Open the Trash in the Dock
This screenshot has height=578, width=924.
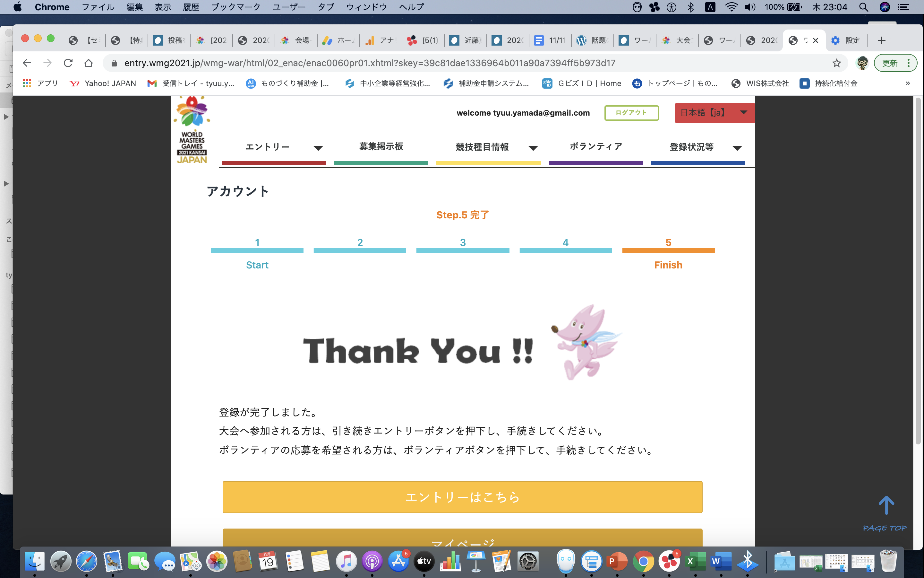tap(888, 561)
